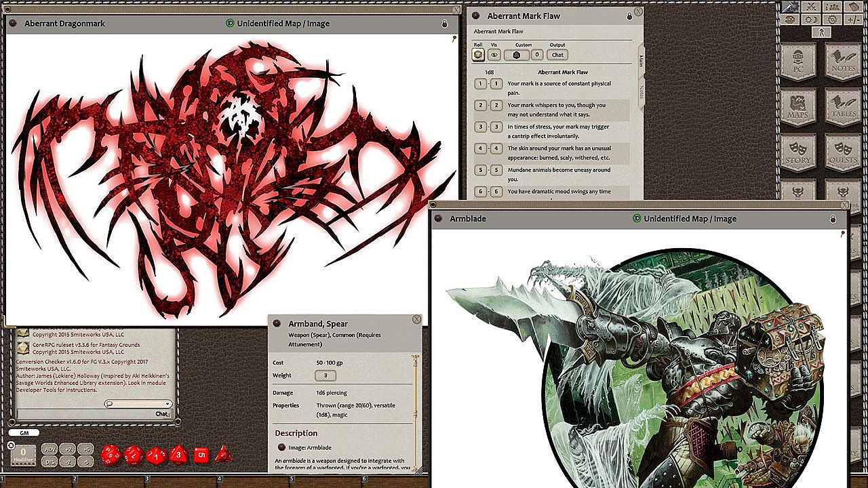This screenshot has height=488, width=868.
Task: Click 'In times of stress' table row
Action: tap(551, 131)
